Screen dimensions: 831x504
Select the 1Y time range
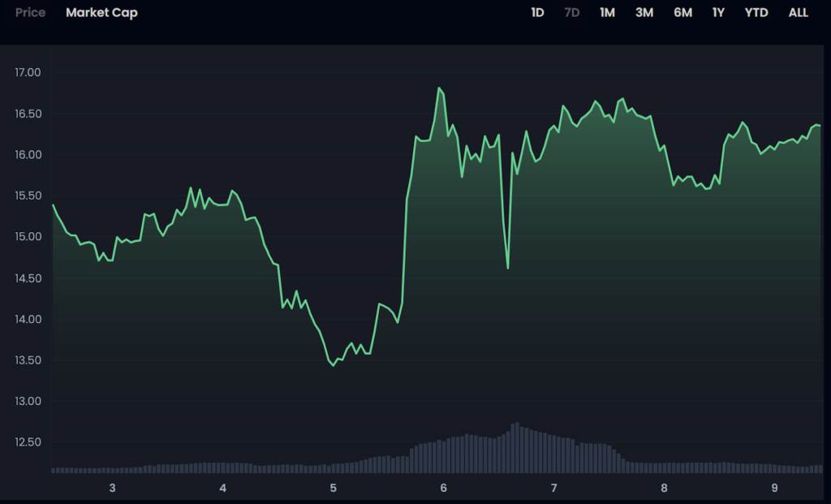coord(718,13)
